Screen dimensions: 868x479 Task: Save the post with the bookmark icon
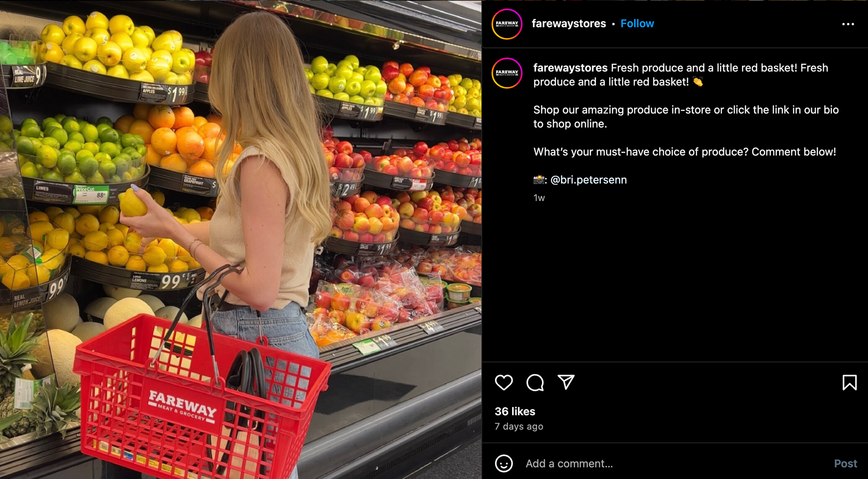pyautogui.click(x=849, y=383)
